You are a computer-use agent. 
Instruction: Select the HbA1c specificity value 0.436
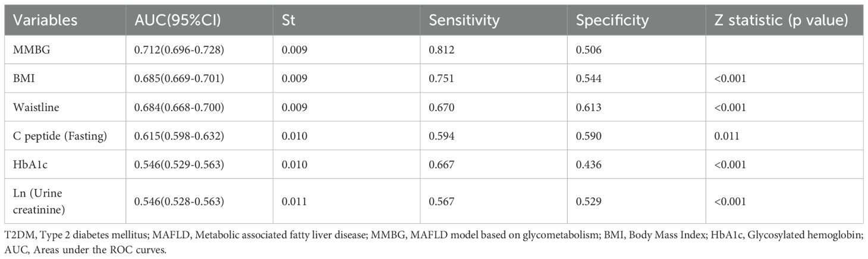588,164
